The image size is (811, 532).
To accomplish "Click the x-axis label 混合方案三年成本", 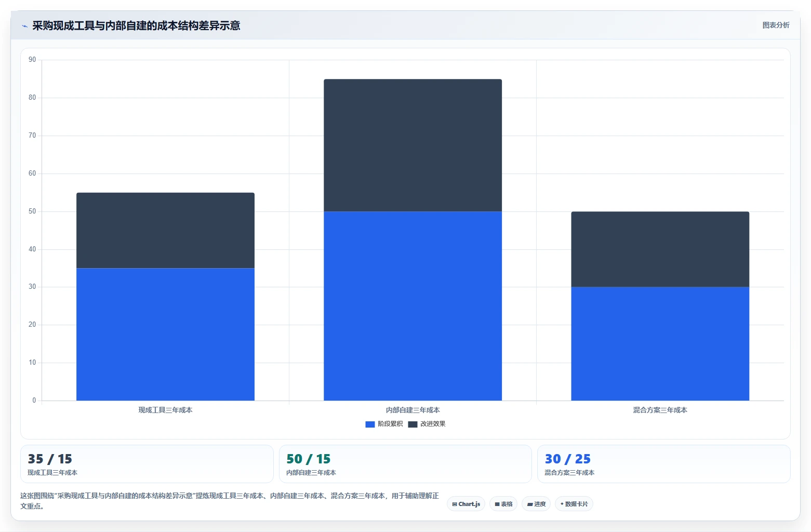I will pos(660,410).
